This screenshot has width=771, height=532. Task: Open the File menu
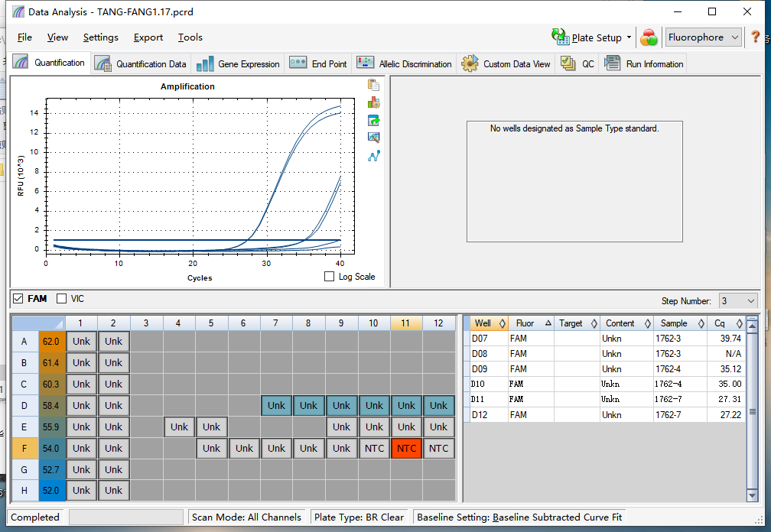[x=24, y=37]
